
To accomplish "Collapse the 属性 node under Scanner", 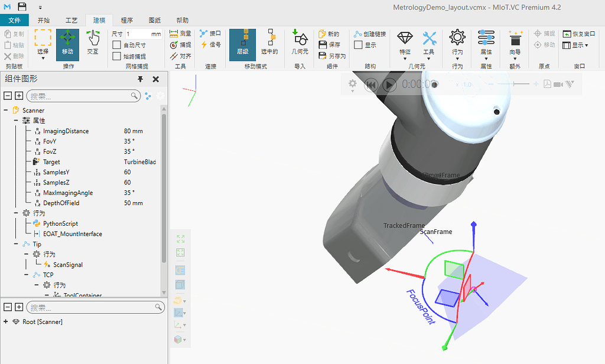I will tap(16, 120).
